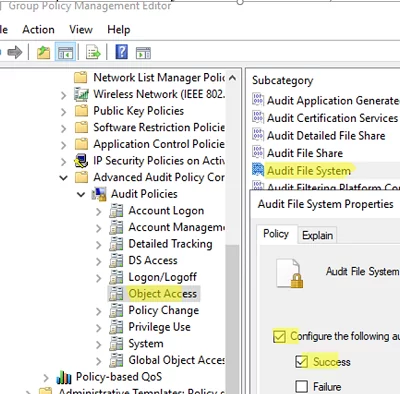
Task: Click the Audit File Share subcategory icon
Action: 258,152
